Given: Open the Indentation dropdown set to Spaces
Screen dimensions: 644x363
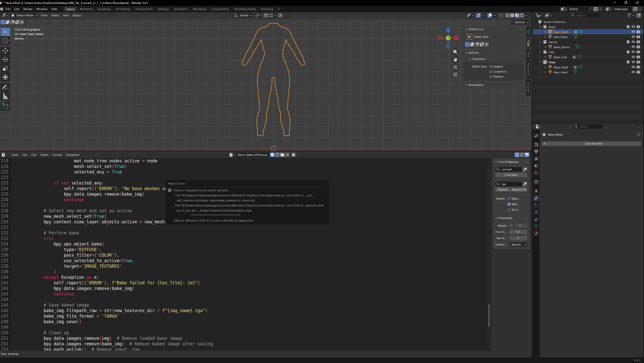Looking at the screenshot, I should [518, 245].
